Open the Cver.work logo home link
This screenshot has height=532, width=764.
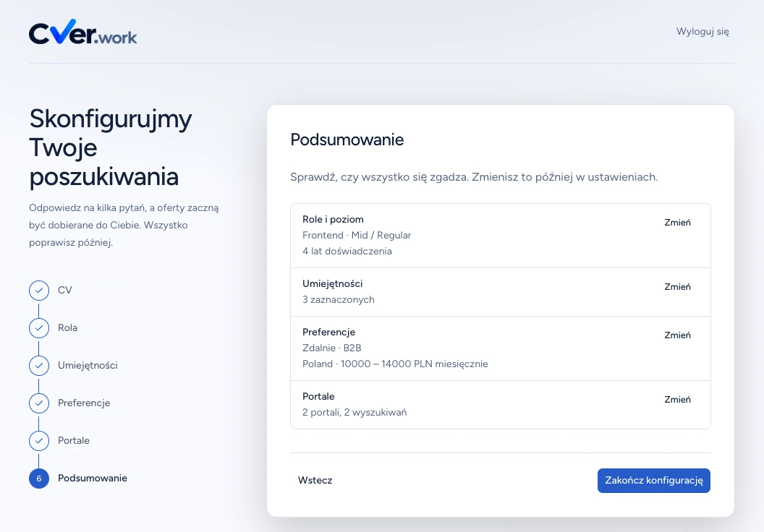82,32
